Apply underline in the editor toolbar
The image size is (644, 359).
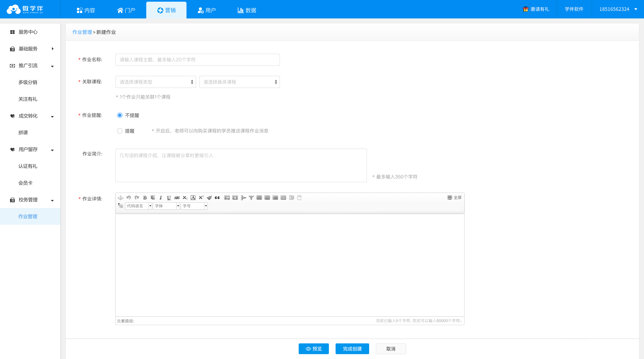[169, 197]
